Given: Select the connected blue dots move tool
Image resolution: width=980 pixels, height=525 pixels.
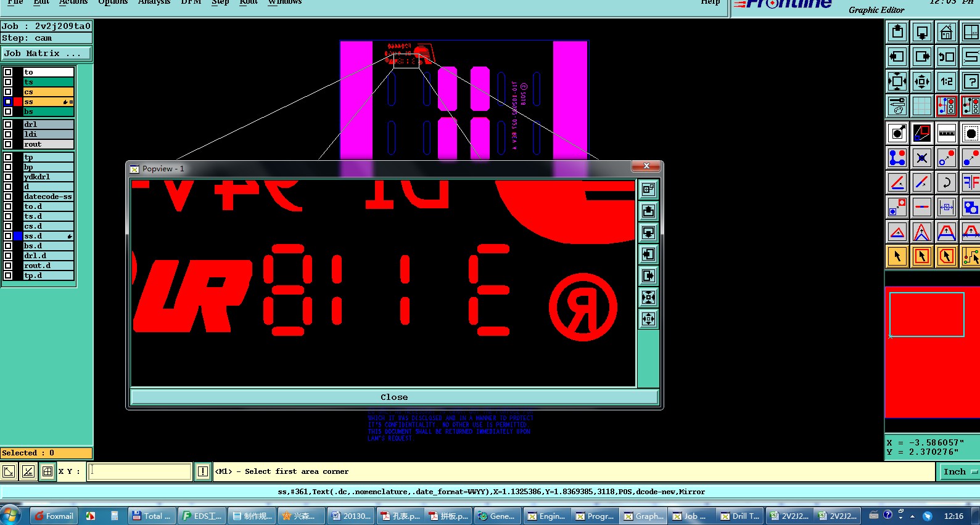Looking at the screenshot, I should [897, 158].
